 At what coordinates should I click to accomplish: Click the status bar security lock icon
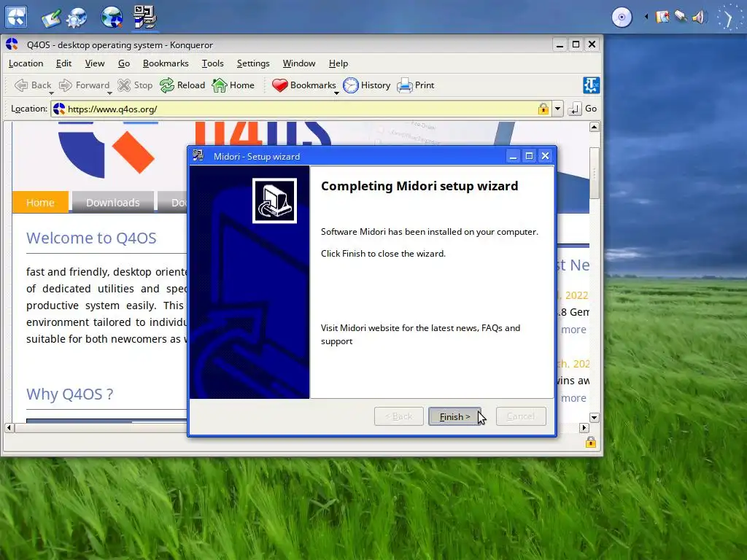pos(591,442)
